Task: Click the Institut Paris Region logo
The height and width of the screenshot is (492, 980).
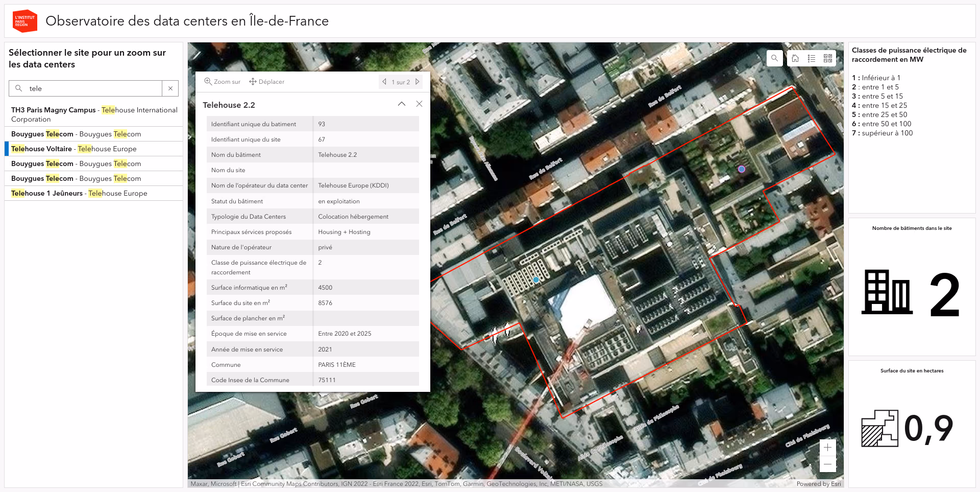Action: click(24, 21)
